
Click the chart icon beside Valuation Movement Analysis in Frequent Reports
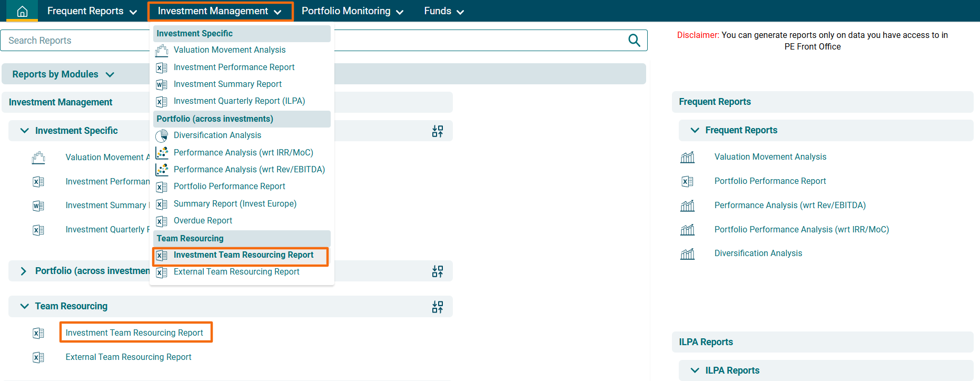(x=687, y=157)
